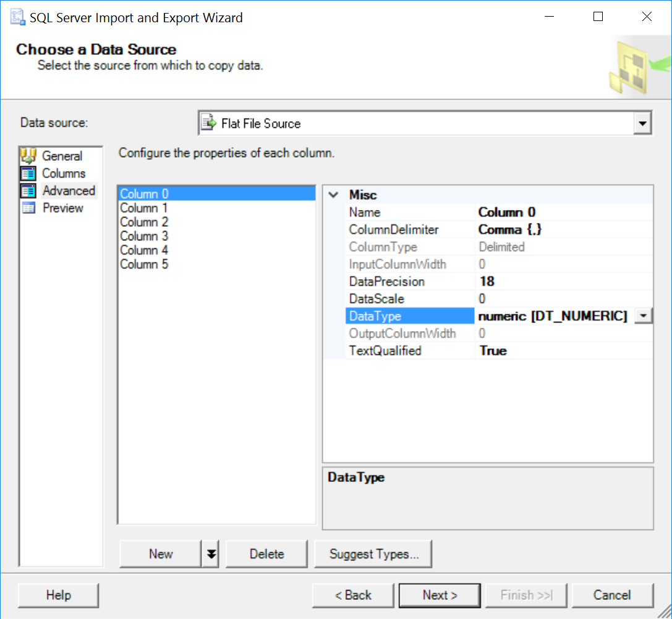Click the Preview page icon in sidebar
The width and height of the screenshot is (672, 619).
pos(29,208)
